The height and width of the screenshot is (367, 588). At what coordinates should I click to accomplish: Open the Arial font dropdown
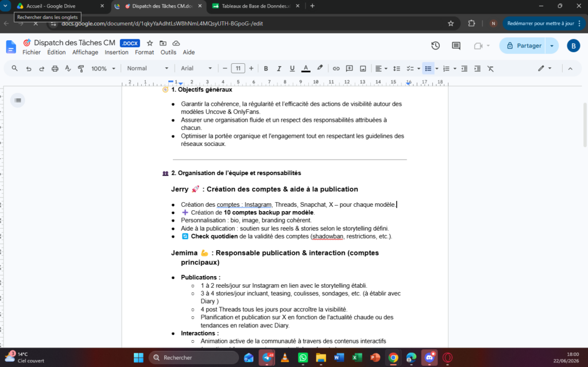196,68
